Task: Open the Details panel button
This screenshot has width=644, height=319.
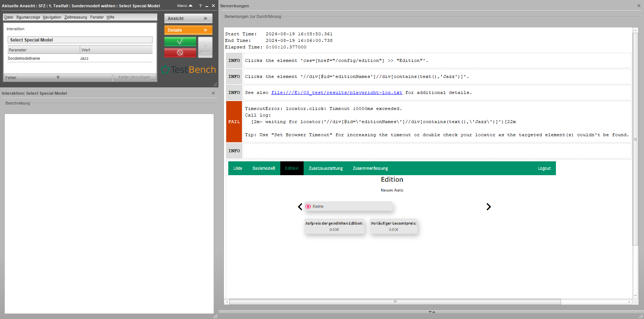Action: (x=188, y=30)
